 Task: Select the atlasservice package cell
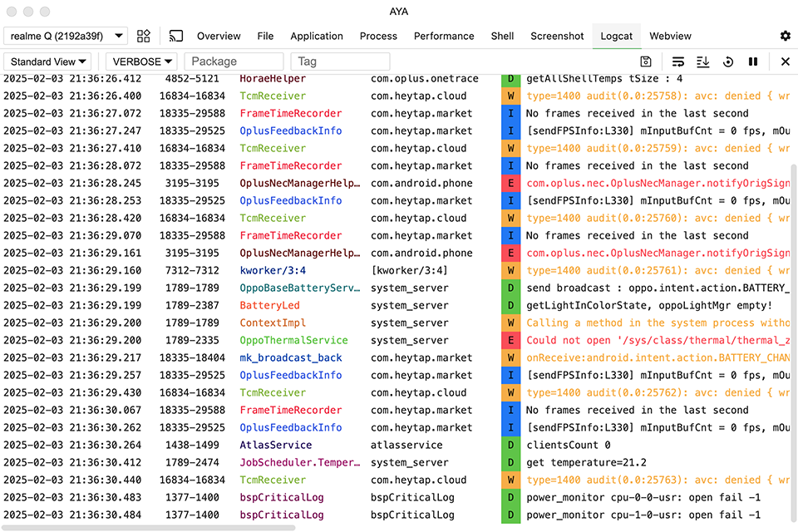(406, 445)
